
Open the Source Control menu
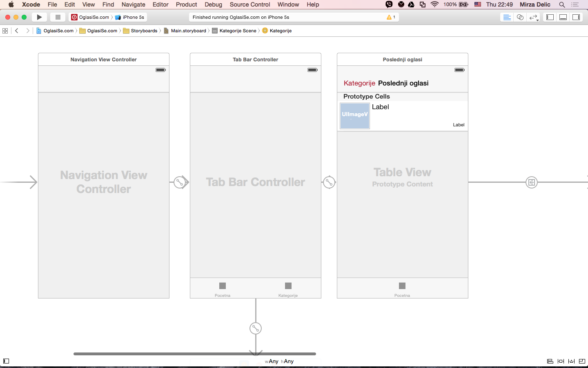tap(249, 4)
